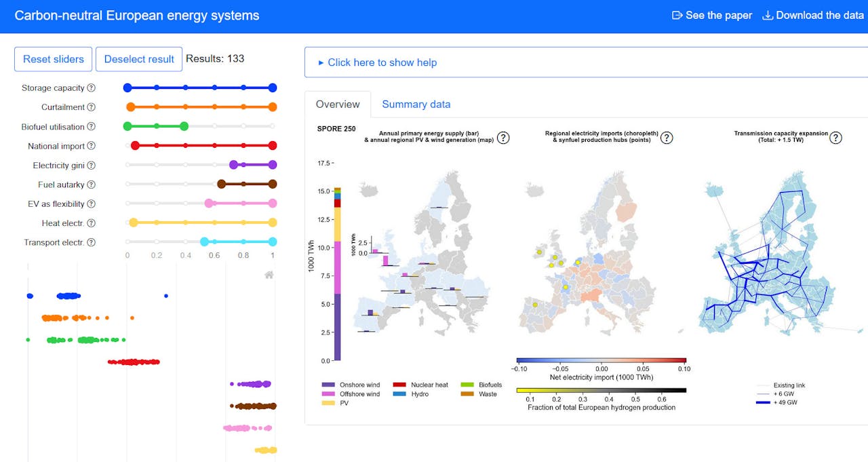The image size is (868, 462).
Task: Expand the 'Click here to show help' section
Action: (x=378, y=62)
